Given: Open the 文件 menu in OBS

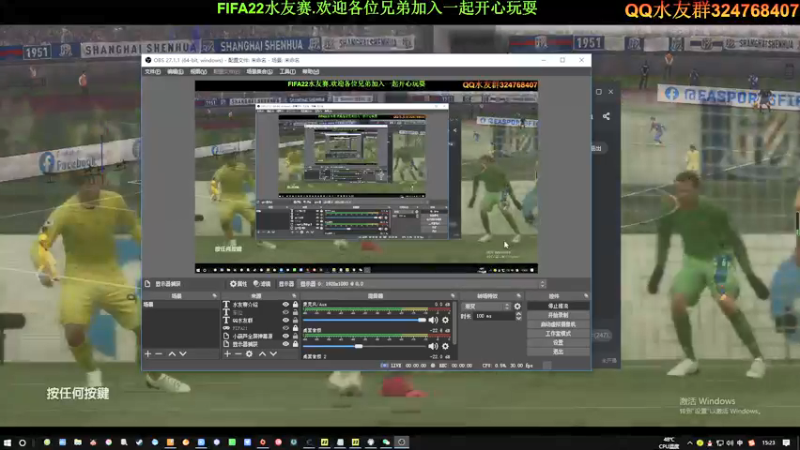Looking at the screenshot, I should tap(153, 72).
